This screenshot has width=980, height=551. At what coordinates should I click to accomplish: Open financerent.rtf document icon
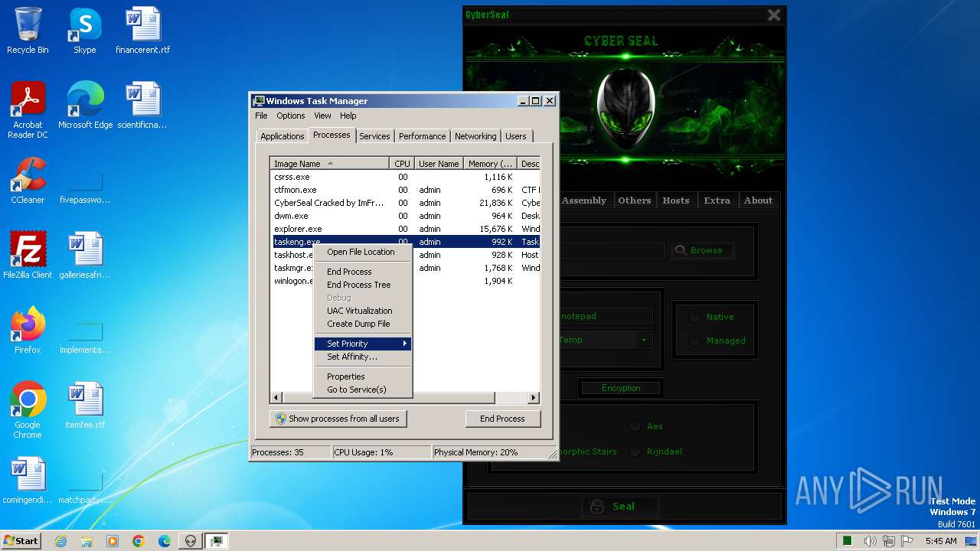pos(143,31)
